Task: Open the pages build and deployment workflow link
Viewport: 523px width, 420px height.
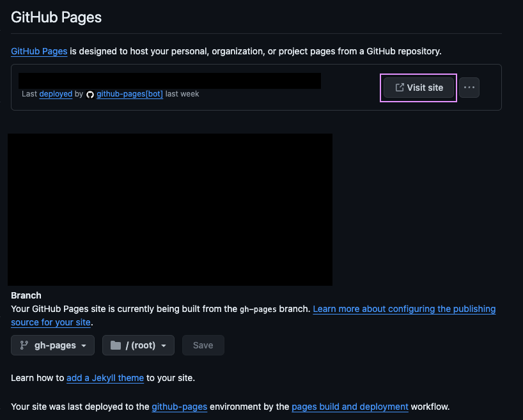Action: coord(350,407)
